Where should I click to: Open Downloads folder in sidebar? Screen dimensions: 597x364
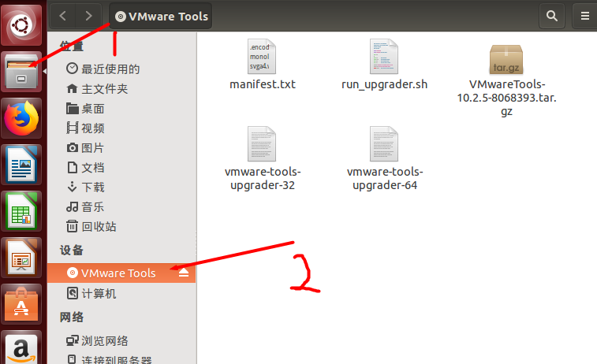coord(121,188)
